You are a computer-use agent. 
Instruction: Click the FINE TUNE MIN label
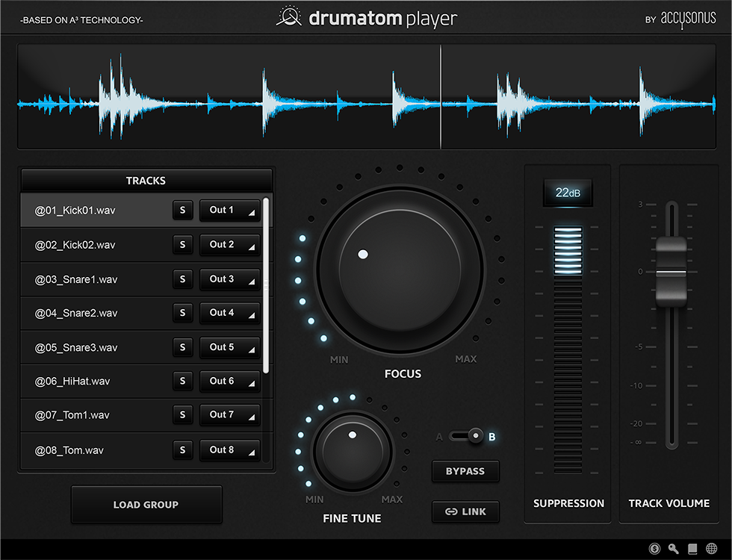point(314,500)
